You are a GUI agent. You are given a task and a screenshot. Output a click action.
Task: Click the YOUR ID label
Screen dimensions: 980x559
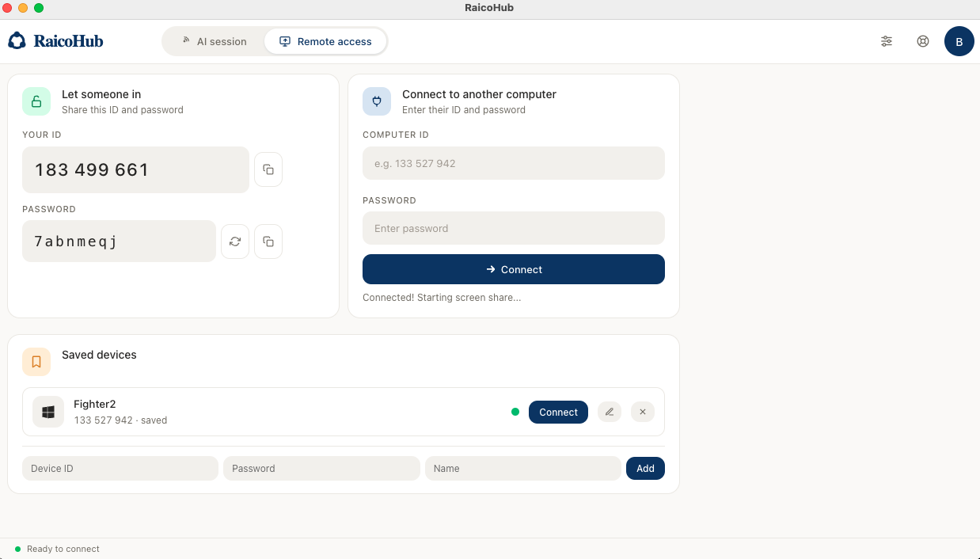click(42, 135)
